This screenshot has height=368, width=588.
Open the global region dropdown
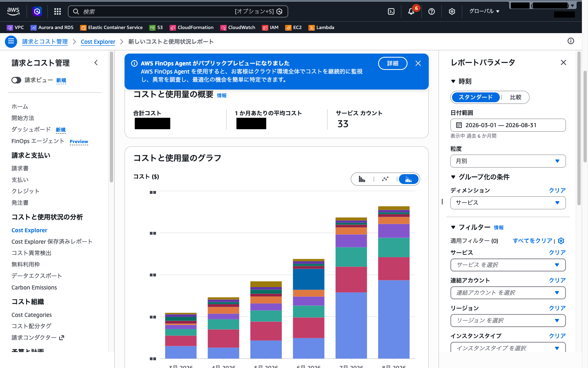click(484, 11)
